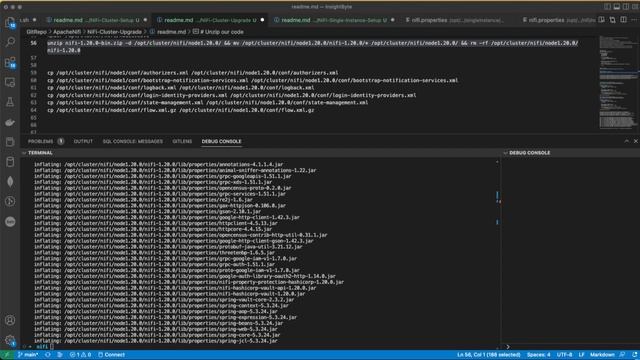The width and height of the screenshot is (640, 360).
Task: Click the circular extension icon below timeline
Action: (10, 221)
